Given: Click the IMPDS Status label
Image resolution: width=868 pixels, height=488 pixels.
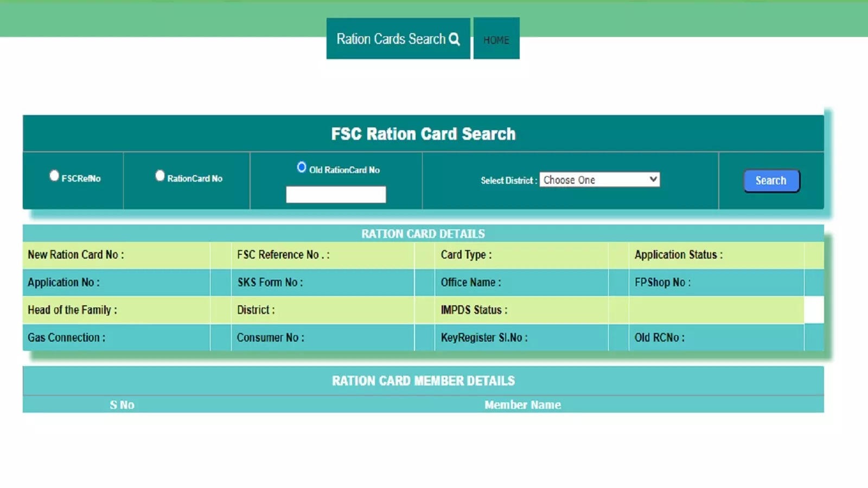Looking at the screenshot, I should [x=474, y=310].
